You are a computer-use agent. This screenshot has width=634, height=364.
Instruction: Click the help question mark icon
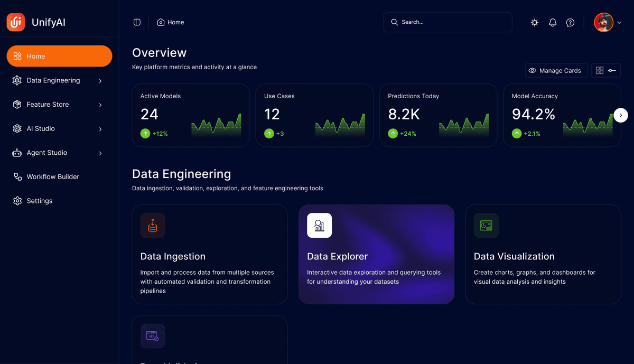coord(570,22)
